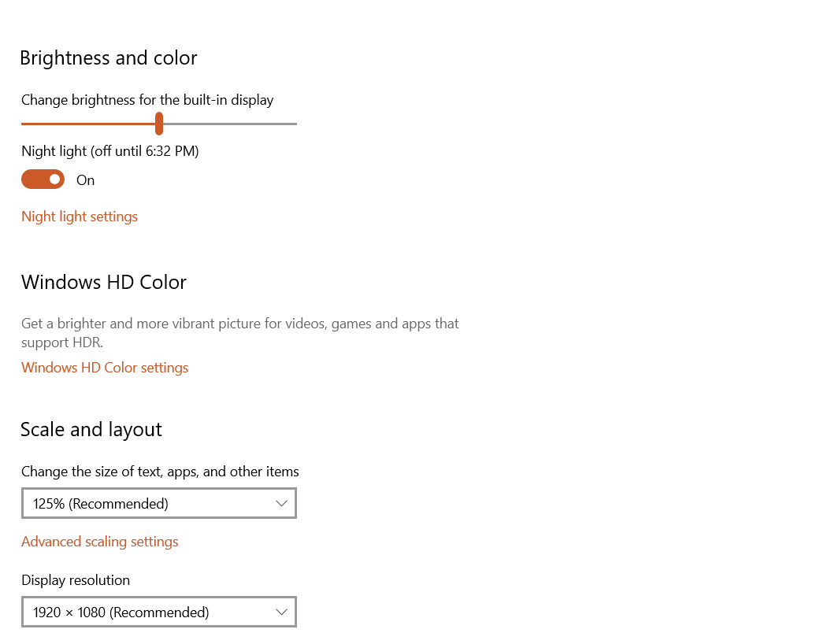Click the "Brightness and color" heading
Image resolution: width=835 pixels, height=644 pixels.
click(x=109, y=58)
